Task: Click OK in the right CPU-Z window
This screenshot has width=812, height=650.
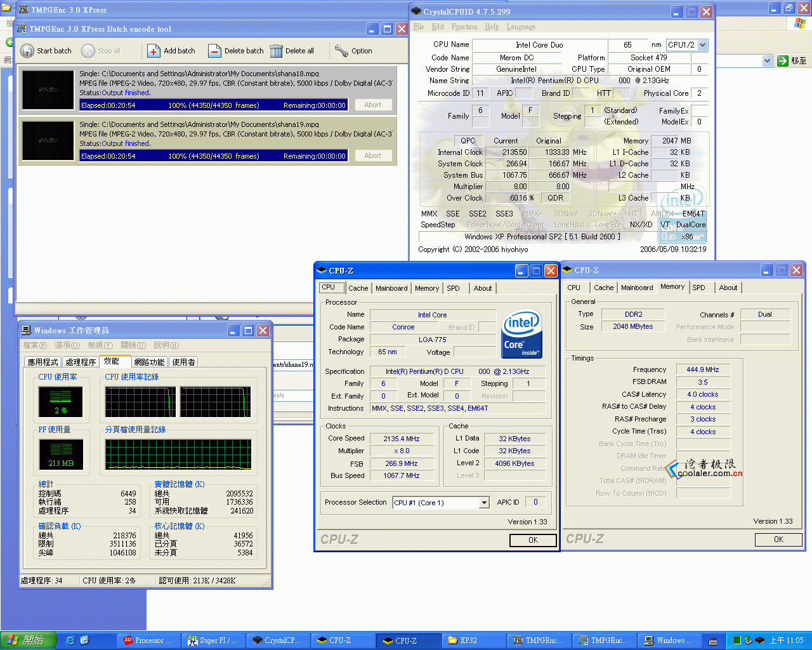Action: click(x=778, y=540)
